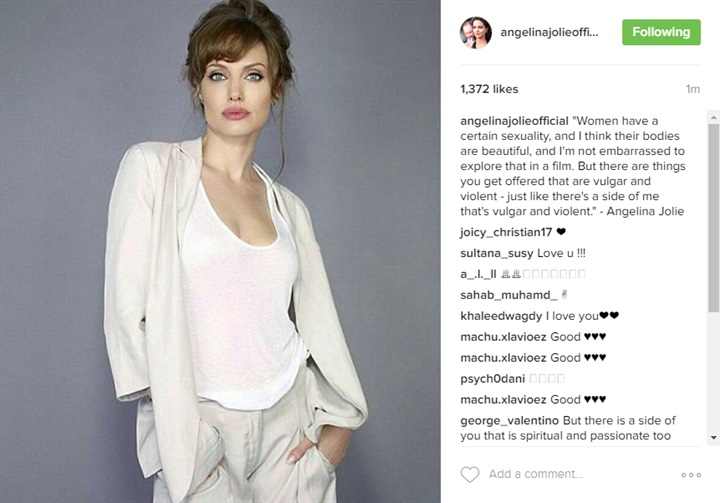This screenshot has height=503, width=720.
Task: Open joicy_christian17 commenter profile
Action: tap(506, 232)
